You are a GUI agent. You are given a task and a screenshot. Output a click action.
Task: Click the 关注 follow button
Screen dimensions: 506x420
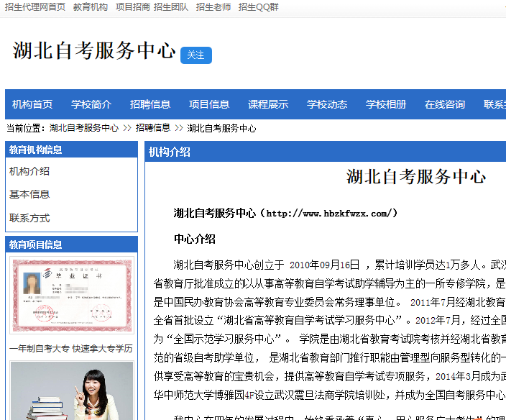[195, 55]
